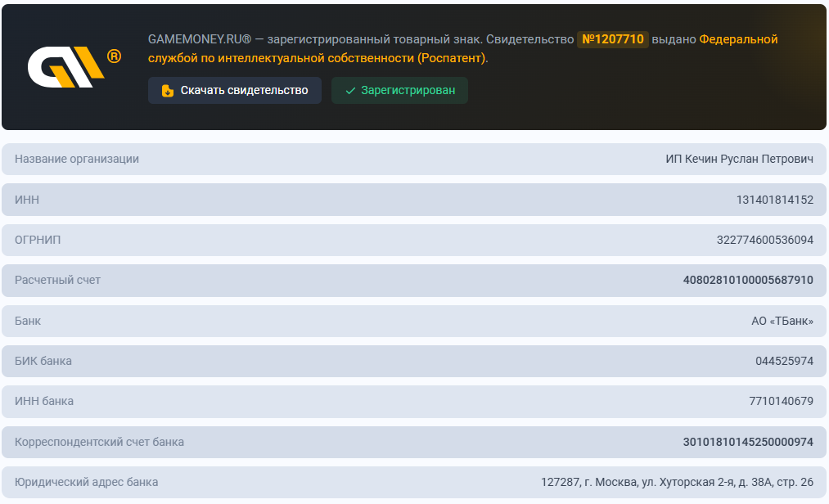Click the ОГРНИП label

38,240
